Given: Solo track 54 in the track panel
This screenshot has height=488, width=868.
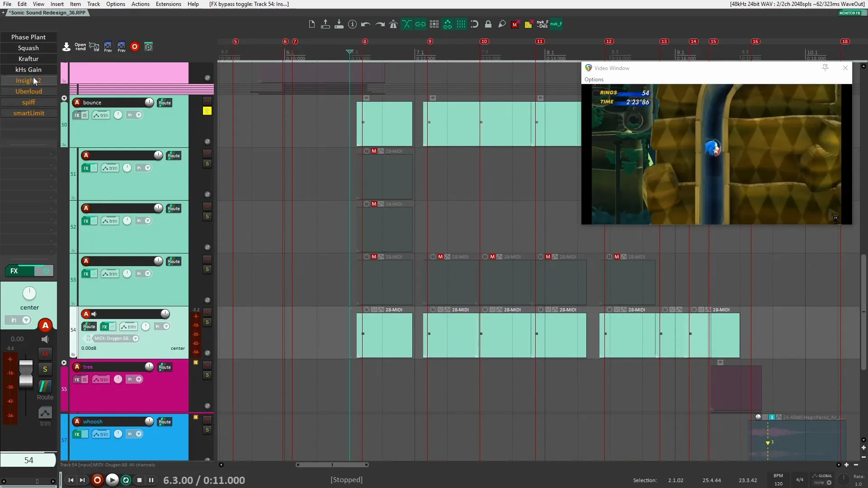Looking at the screenshot, I should (x=207, y=322).
